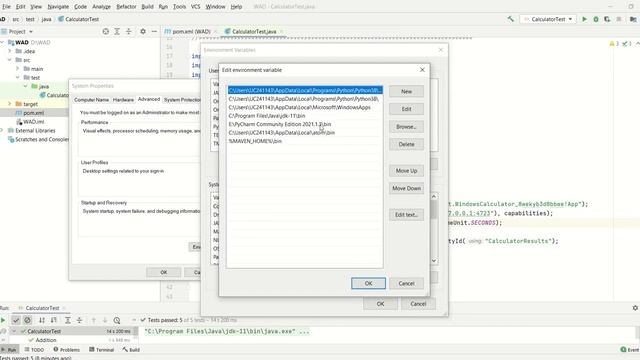Viewport: 640px width, 360px height.
Task: Select the Microsoft\WindowsApps path entry
Action: [305, 107]
